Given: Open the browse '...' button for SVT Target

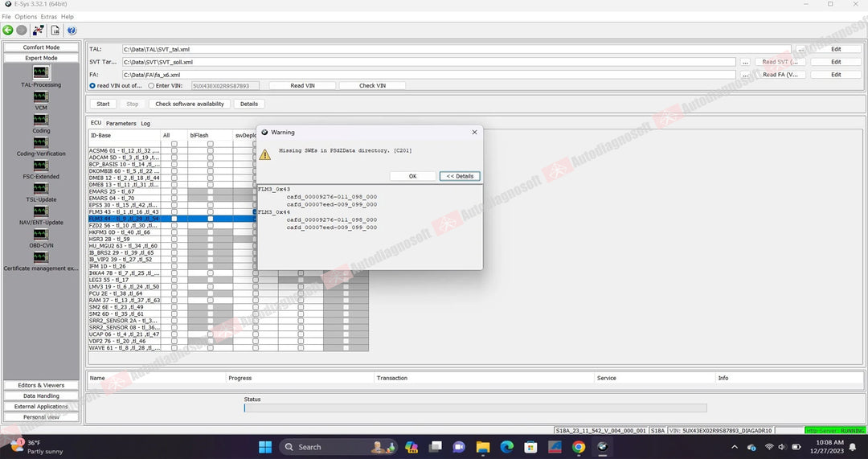Looking at the screenshot, I should (x=746, y=62).
